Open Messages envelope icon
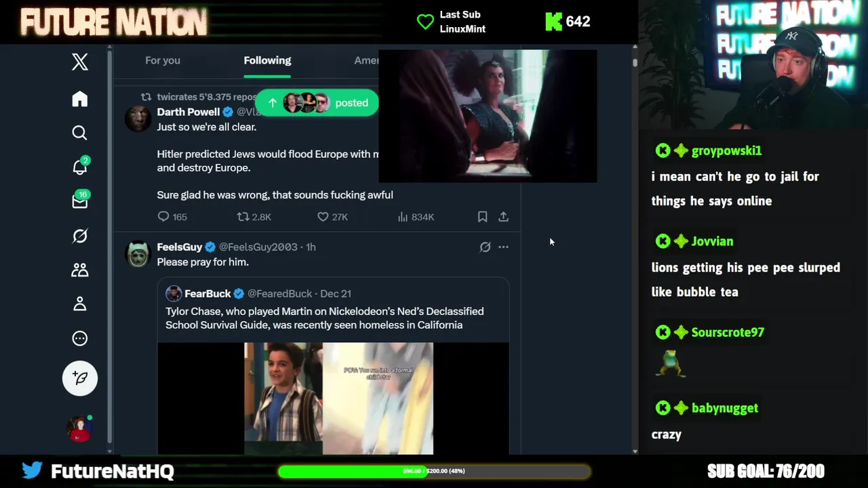868x488 pixels. [x=80, y=201]
